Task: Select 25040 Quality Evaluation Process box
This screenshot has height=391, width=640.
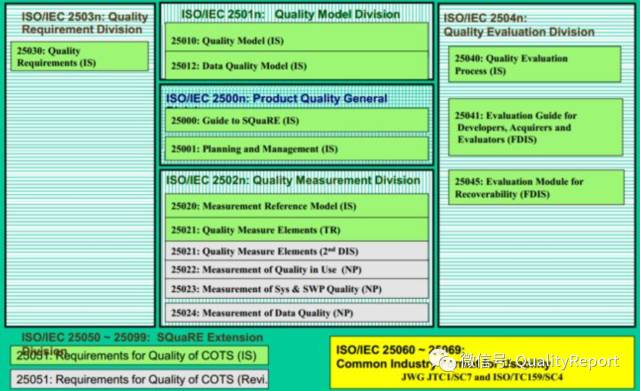Action: pos(535,64)
